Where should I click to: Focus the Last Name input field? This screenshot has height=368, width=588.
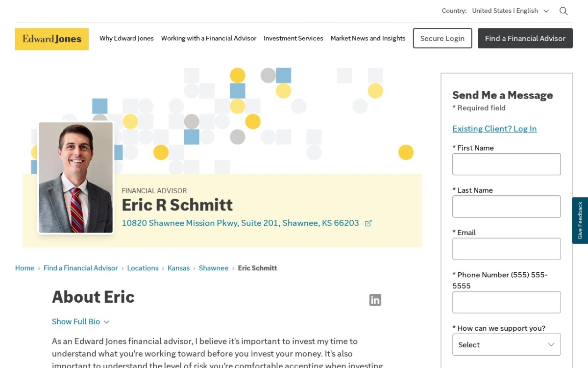pos(507,207)
